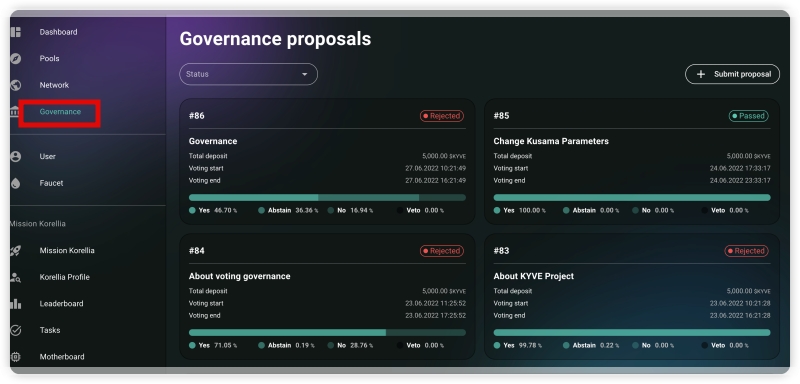The image size is (800, 384).
Task: Click the Rejected badge on proposal #84
Action: point(442,251)
